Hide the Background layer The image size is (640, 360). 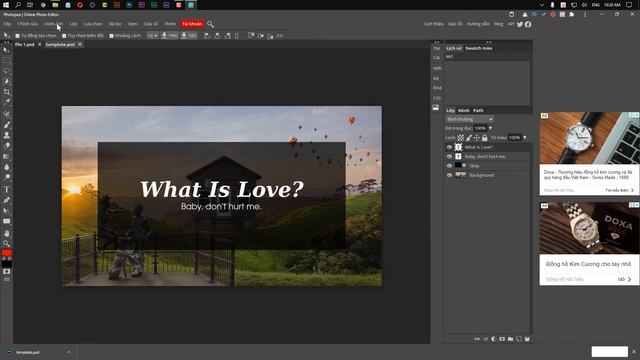(449, 175)
